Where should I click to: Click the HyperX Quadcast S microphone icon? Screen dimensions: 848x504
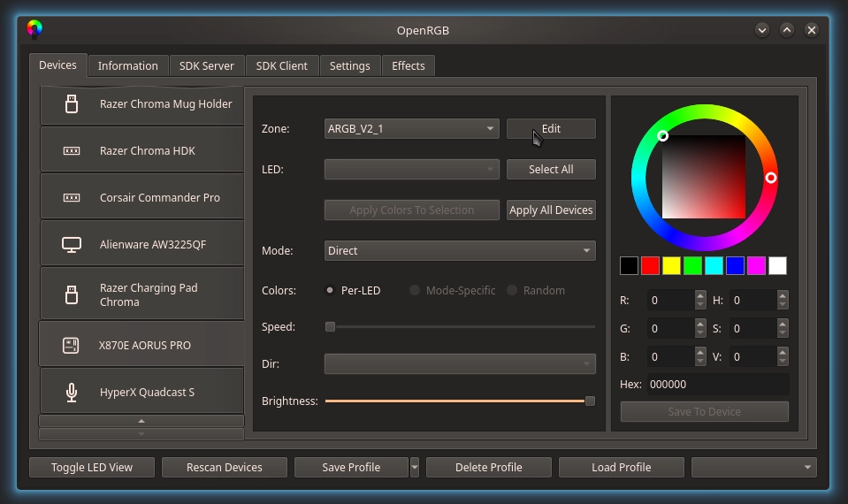pos(72,393)
